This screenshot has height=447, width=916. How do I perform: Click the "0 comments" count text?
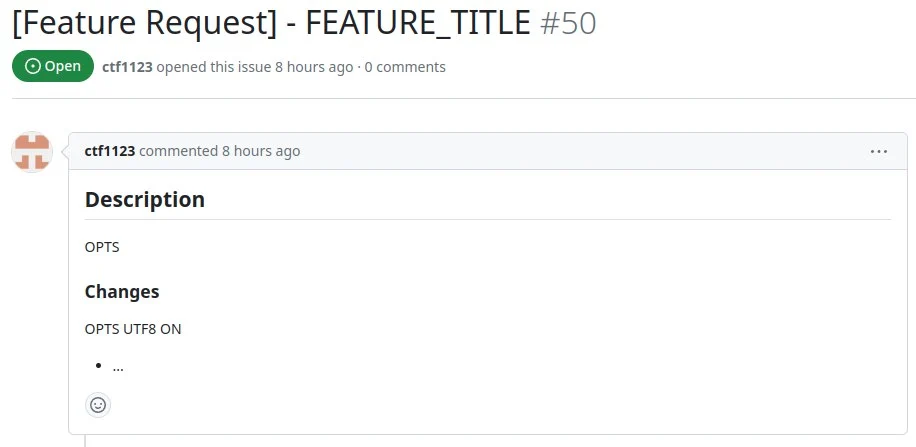[405, 67]
